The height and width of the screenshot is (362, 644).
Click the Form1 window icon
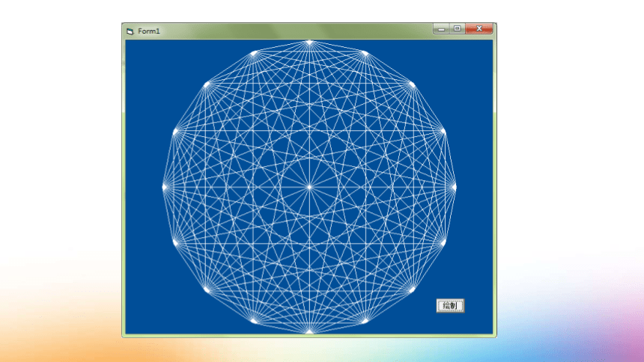(x=130, y=31)
